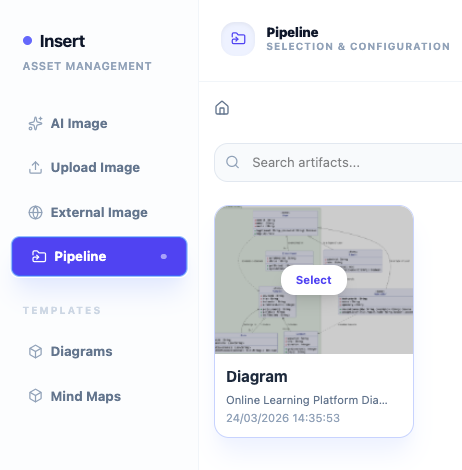Focus the Search artifacts field

(x=338, y=162)
